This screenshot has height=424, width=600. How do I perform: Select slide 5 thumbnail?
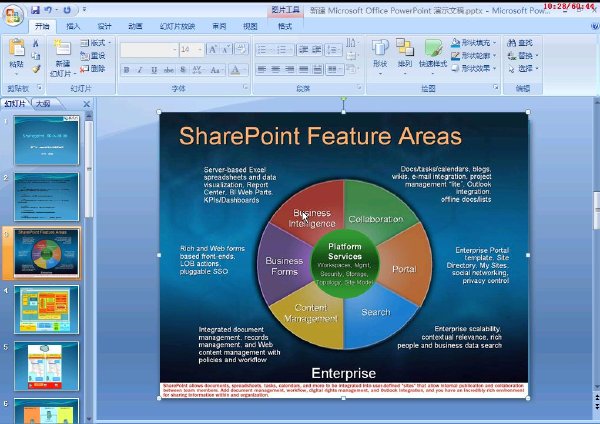(47, 366)
